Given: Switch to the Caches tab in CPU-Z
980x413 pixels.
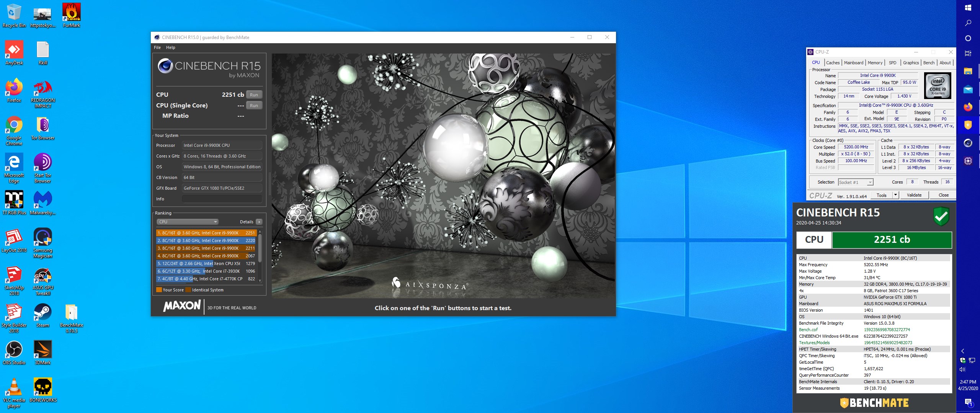Looking at the screenshot, I should 833,63.
